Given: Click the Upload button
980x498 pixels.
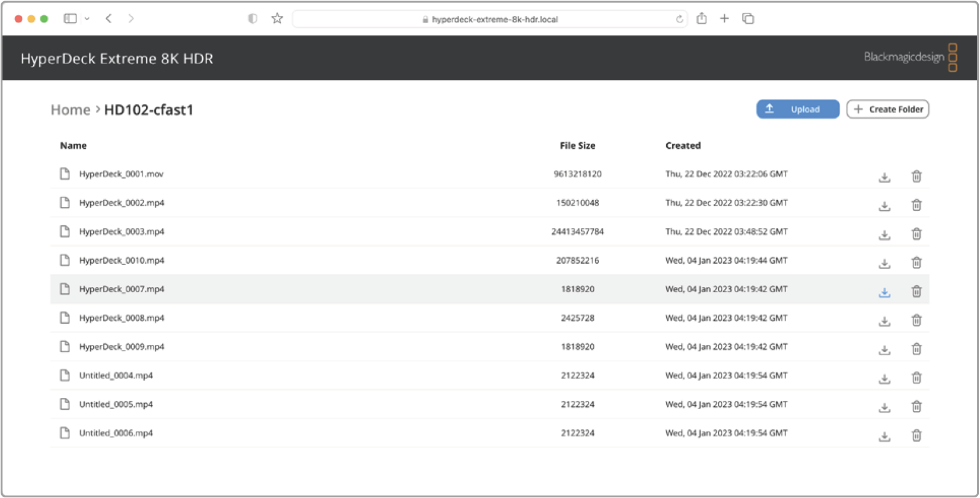Looking at the screenshot, I should [x=798, y=109].
